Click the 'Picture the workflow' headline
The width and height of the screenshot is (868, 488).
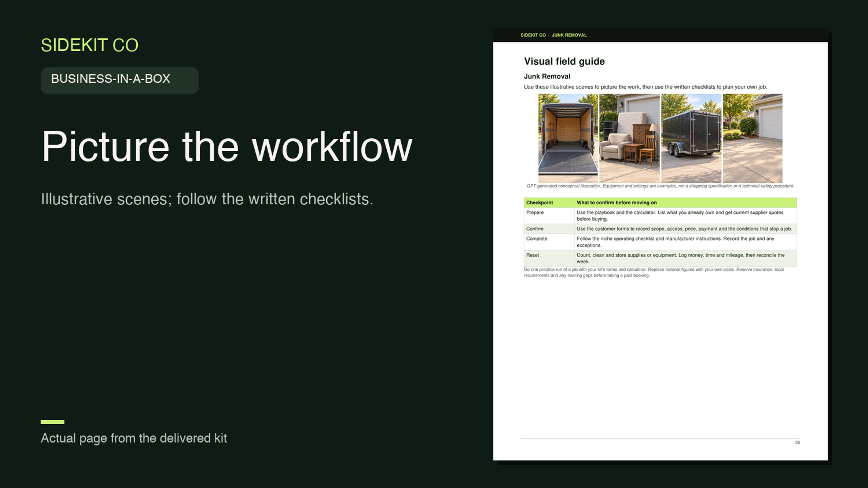(x=227, y=147)
